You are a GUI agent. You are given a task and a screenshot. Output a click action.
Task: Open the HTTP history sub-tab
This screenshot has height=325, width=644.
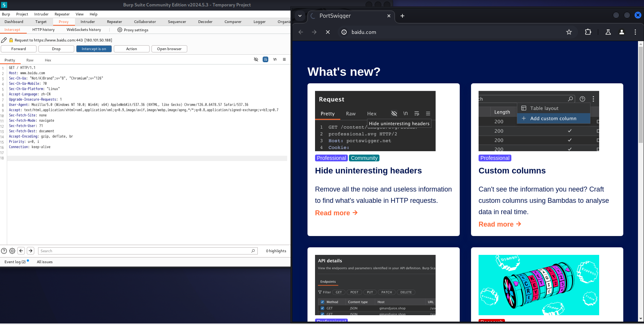43,30
